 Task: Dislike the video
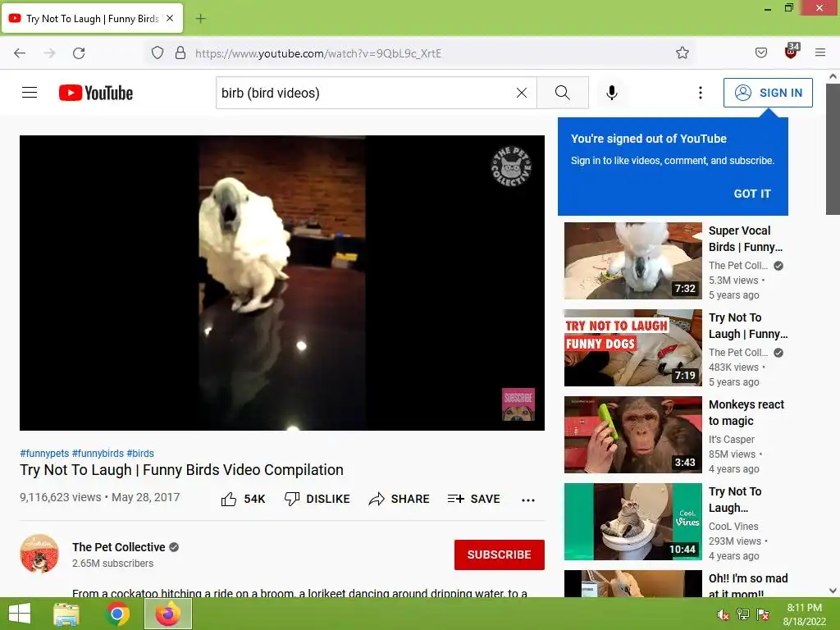coord(317,499)
